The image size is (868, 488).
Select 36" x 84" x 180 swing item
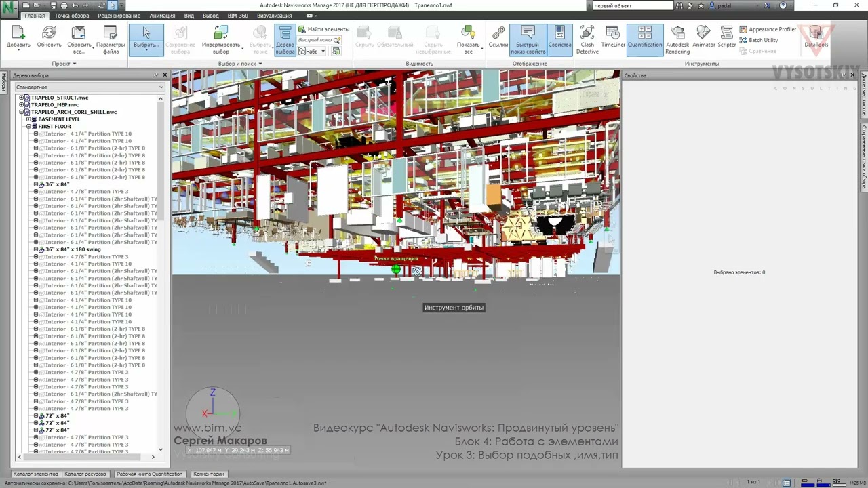[x=73, y=249]
